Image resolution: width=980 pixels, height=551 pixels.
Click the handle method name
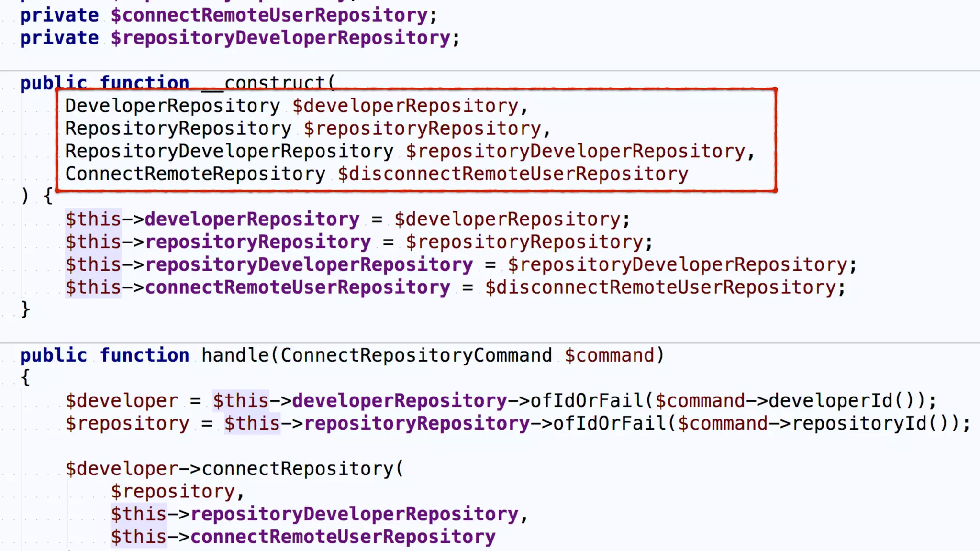coord(235,355)
